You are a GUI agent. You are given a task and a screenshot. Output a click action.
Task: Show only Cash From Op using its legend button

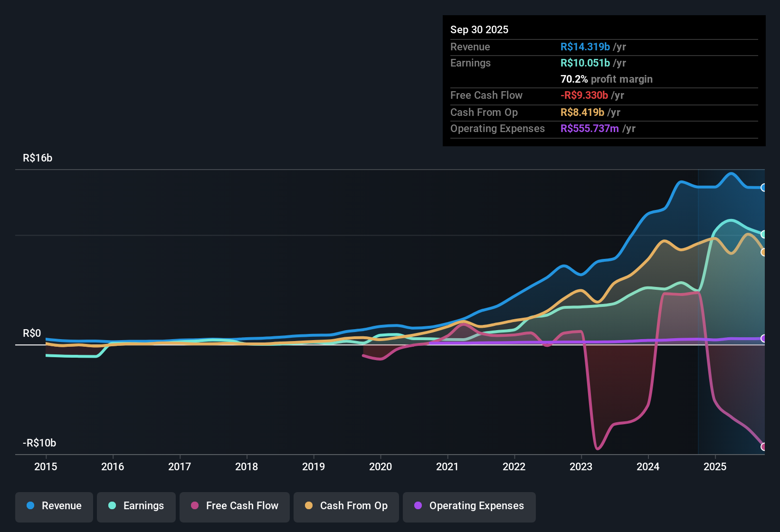(346, 506)
